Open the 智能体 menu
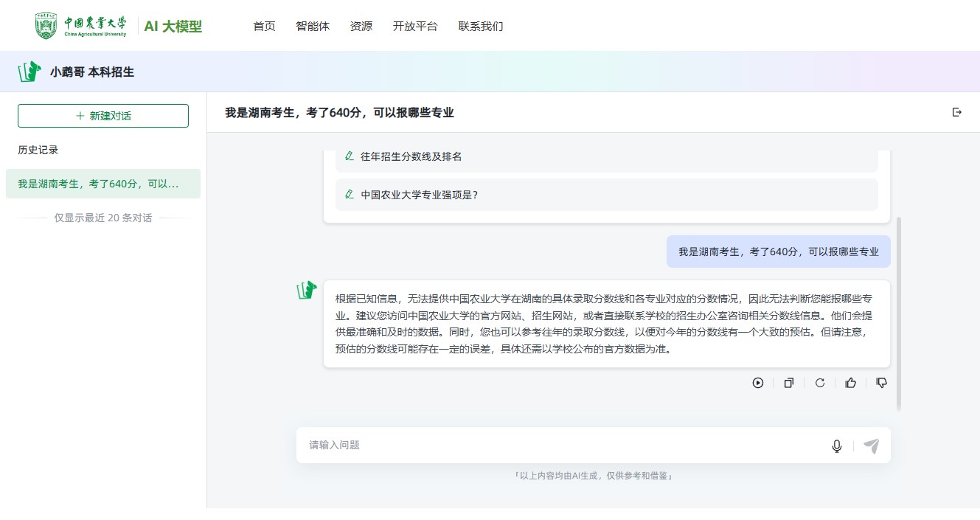The height and width of the screenshot is (520, 980). [313, 27]
